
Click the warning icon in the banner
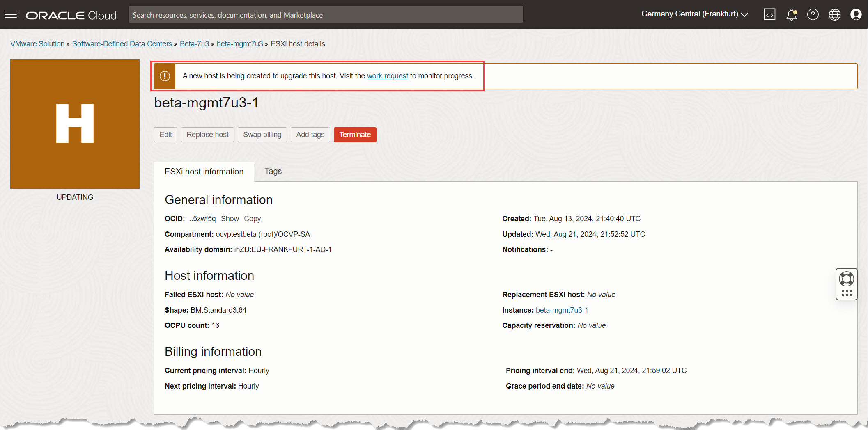coord(165,76)
